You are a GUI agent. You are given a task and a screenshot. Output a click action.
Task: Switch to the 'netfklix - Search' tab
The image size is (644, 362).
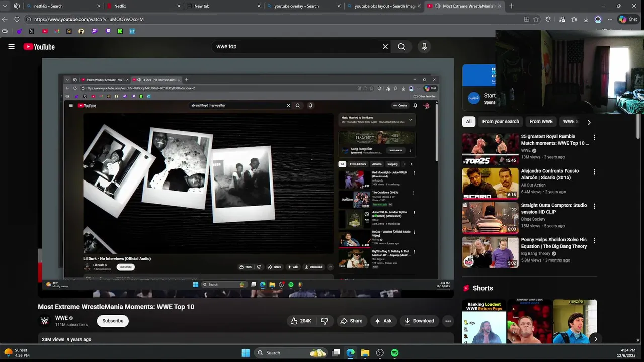pyautogui.click(x=63, y=6)
